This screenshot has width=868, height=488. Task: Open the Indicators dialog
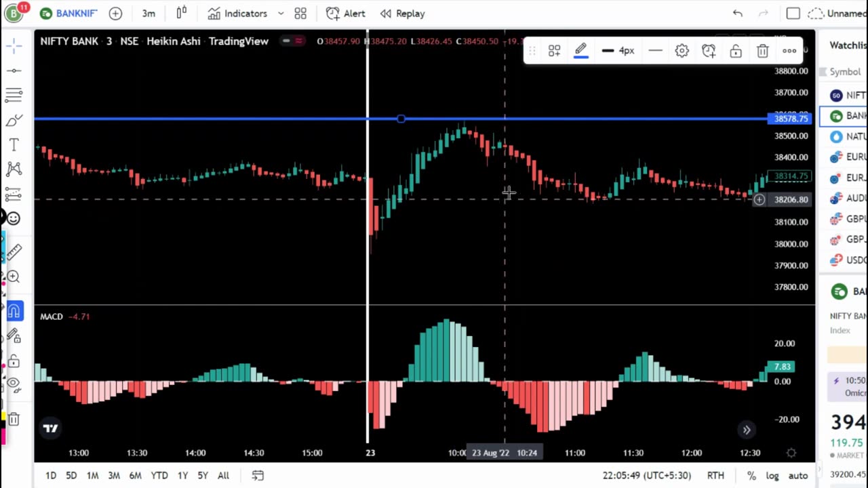[237, 13]
